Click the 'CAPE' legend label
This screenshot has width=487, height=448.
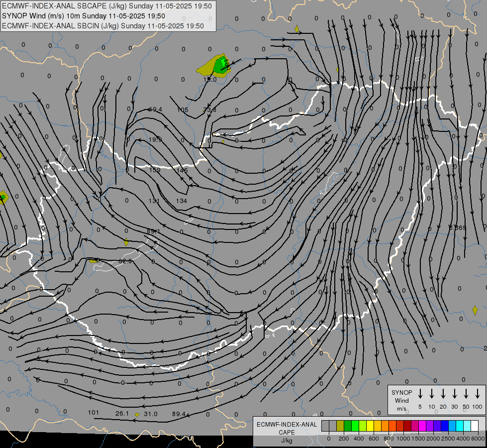point(287,433)
